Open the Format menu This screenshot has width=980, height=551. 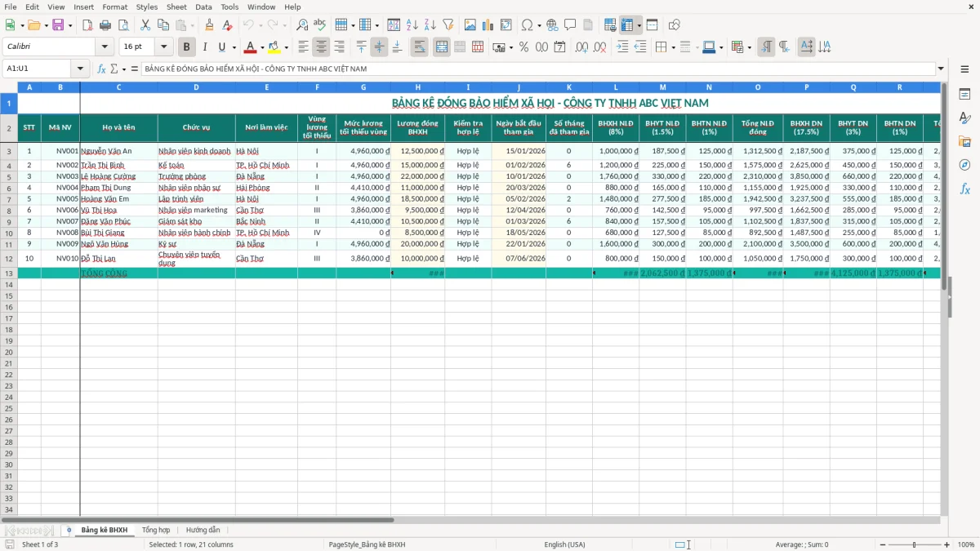(114, 7)
